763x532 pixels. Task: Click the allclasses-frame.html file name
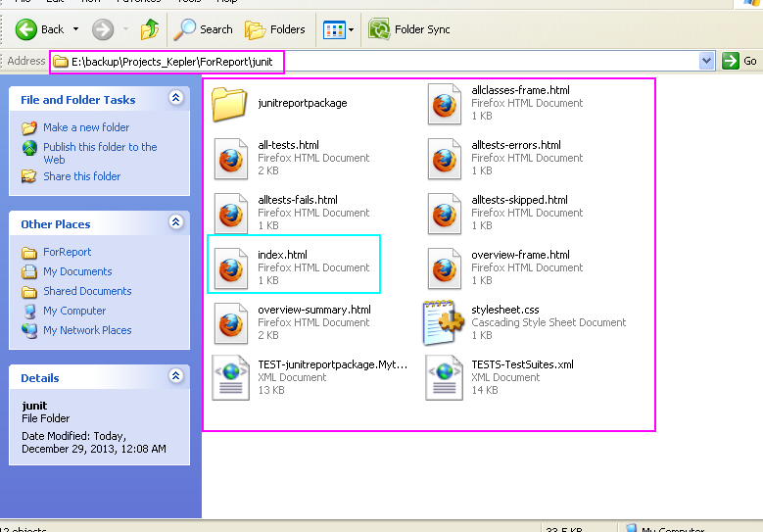(521, 90)
